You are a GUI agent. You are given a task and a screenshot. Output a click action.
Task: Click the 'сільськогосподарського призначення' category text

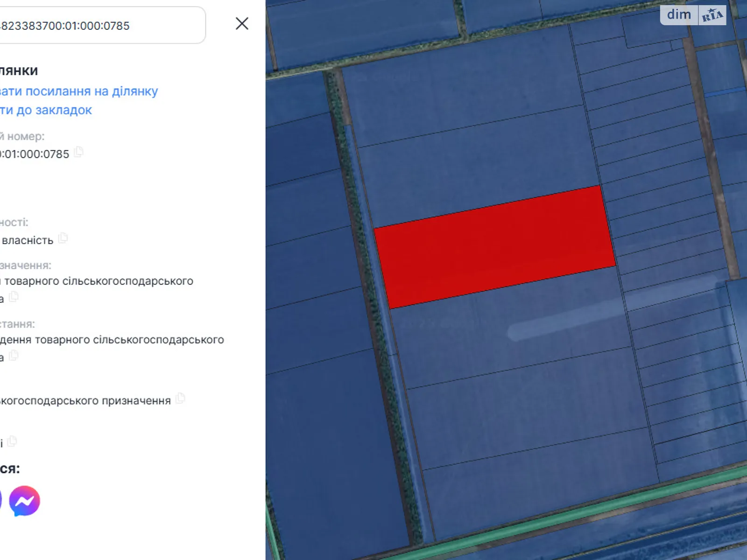click(x=85, y=401)
